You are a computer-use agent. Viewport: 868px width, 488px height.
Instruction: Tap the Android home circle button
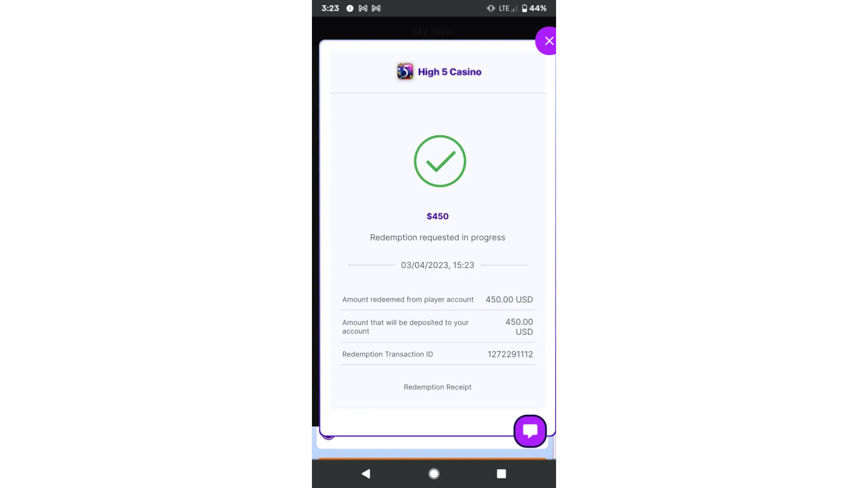click(434, 473)
